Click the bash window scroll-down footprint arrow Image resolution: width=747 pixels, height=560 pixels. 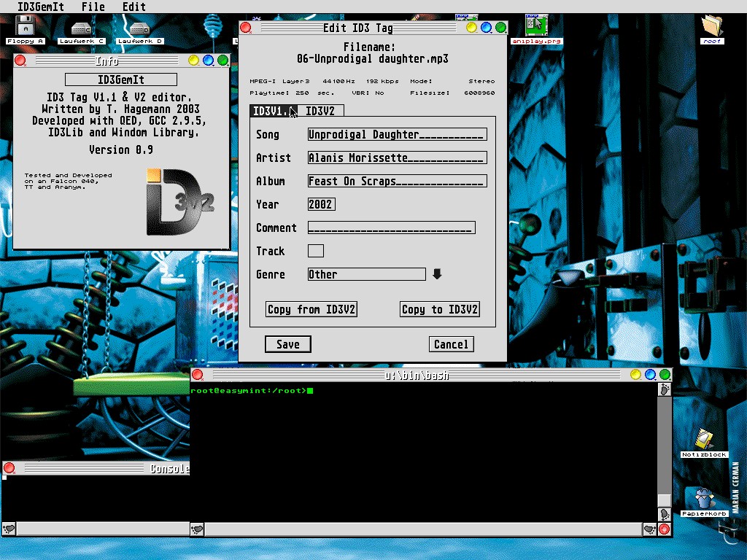click(x=664, y=514)
